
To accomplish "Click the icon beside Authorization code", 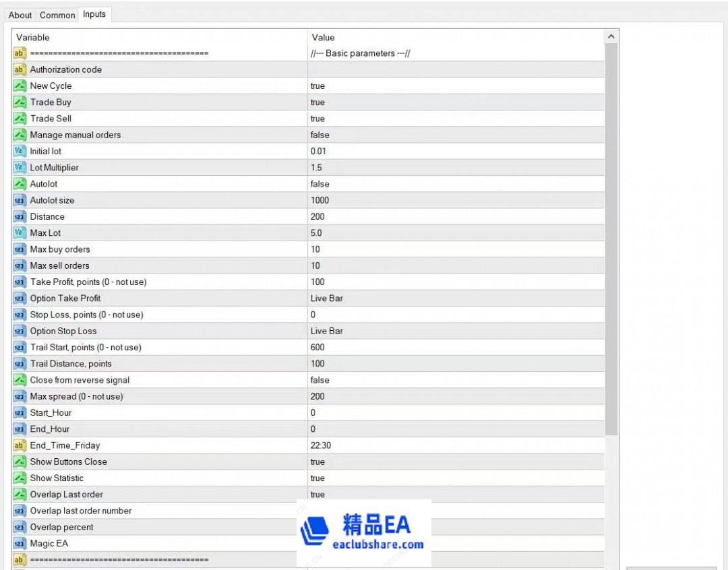I will 20,69.
